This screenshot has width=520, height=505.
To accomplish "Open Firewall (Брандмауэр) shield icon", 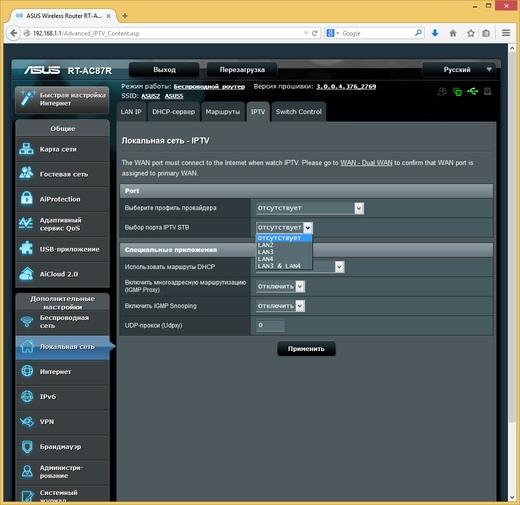I will [27, 447].
